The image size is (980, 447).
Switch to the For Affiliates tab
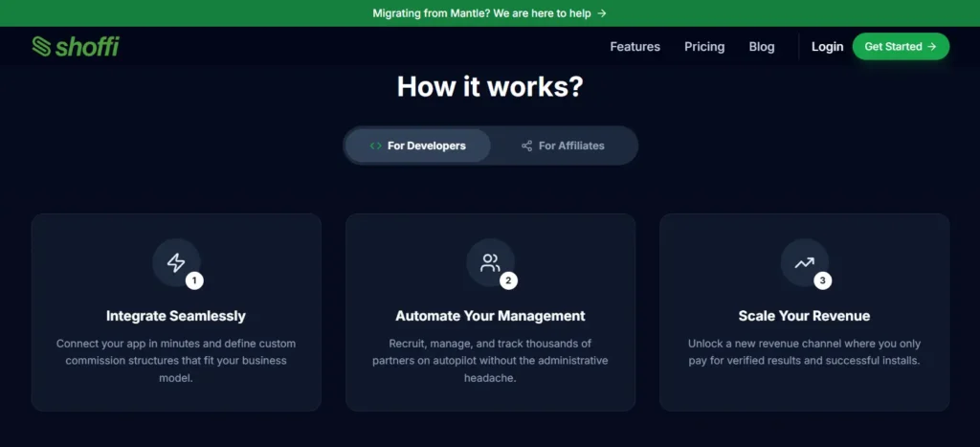(563, 145)
